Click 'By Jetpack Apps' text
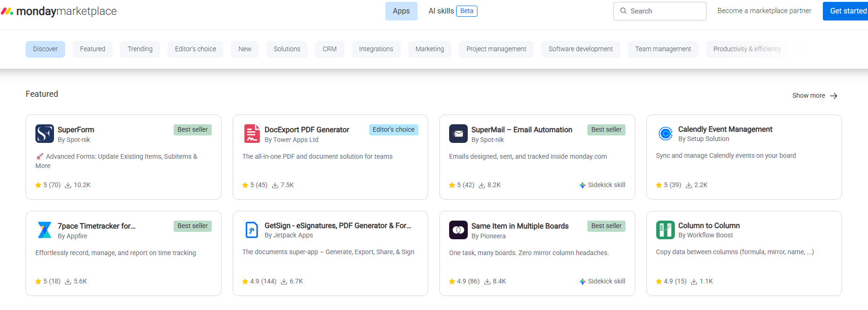 click(x=289, y=236)
